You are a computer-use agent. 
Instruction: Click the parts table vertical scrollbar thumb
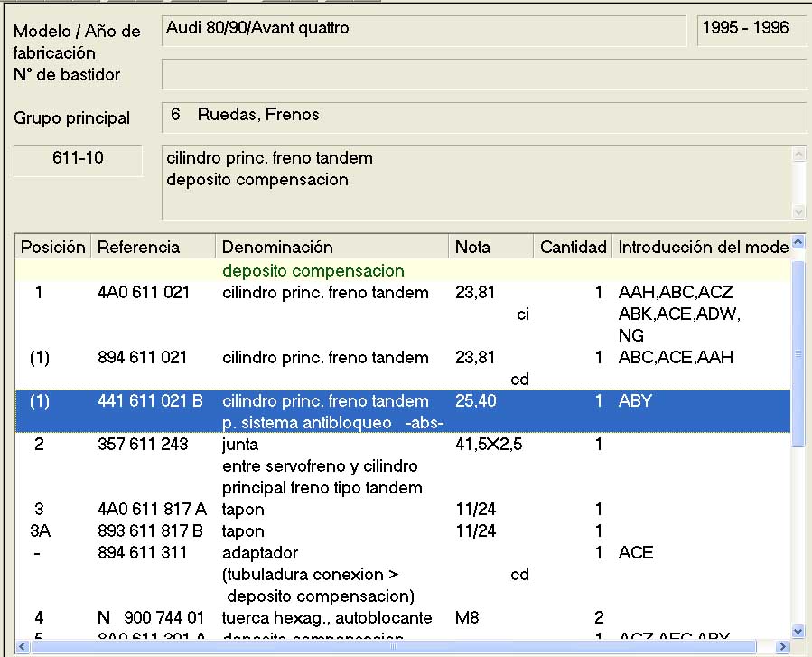pos(798,353)
